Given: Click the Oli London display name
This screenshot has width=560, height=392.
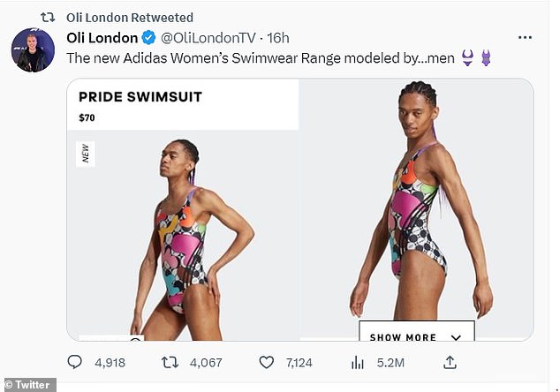Looking at the screenshot, I should point(102,38).
